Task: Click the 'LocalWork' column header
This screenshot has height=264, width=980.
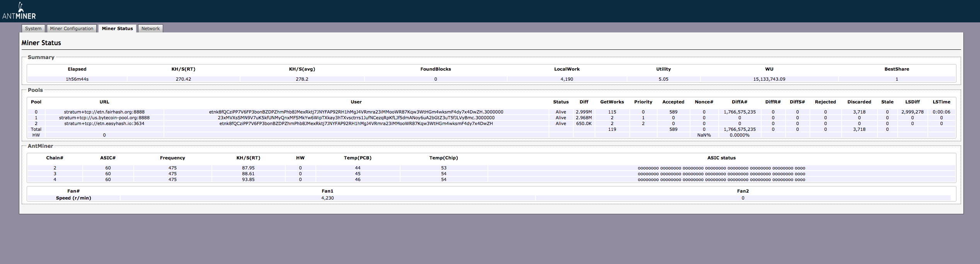Action: [x=567, y=69]
